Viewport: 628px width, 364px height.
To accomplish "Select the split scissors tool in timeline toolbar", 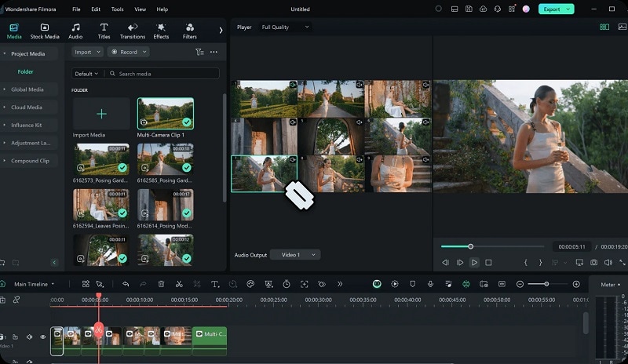I will (179, 284).
